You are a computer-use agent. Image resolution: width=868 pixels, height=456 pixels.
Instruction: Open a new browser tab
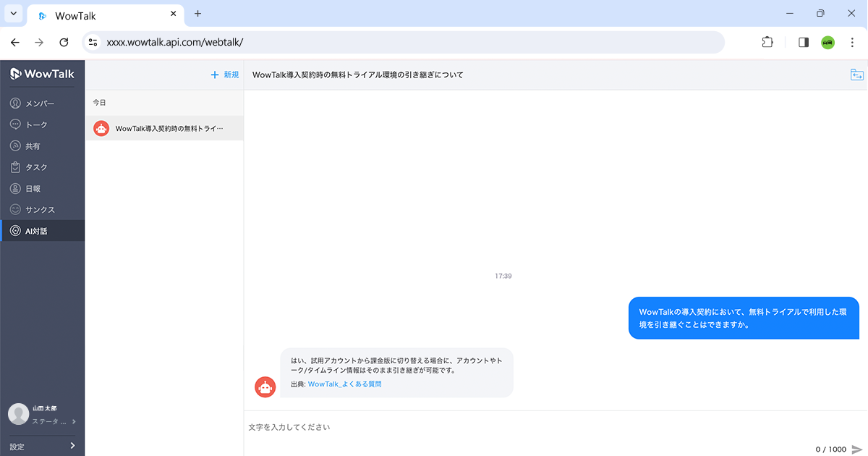198,14
